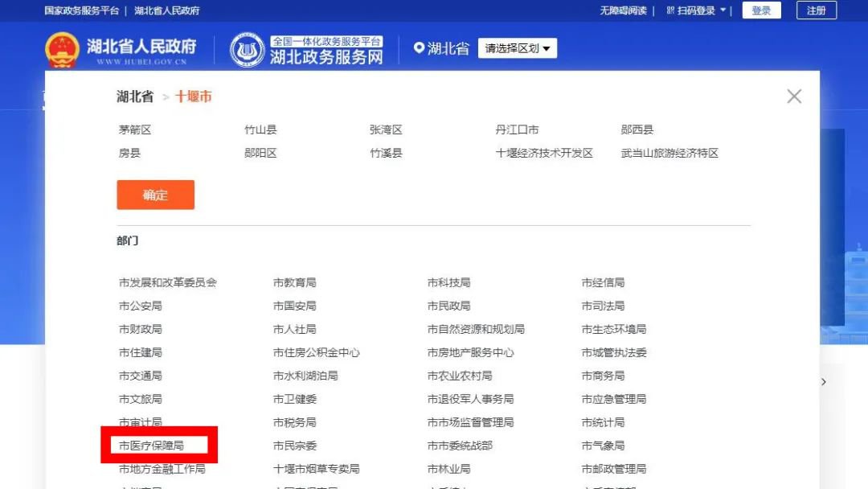Choose department 市审计局
868x489 pixels.
(140, 422)
